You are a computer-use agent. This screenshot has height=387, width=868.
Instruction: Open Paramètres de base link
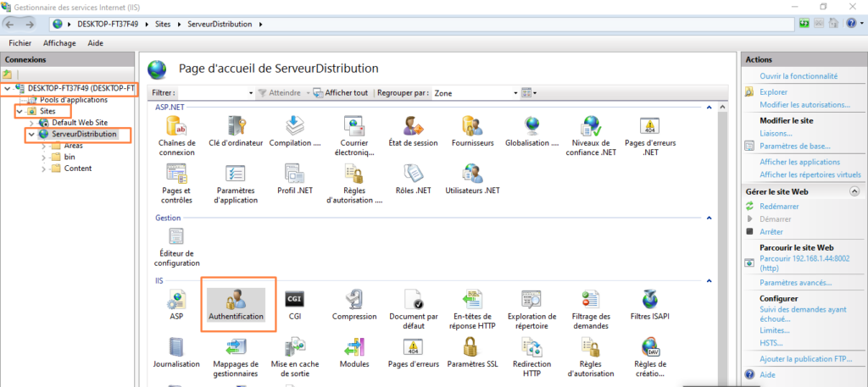795,146
